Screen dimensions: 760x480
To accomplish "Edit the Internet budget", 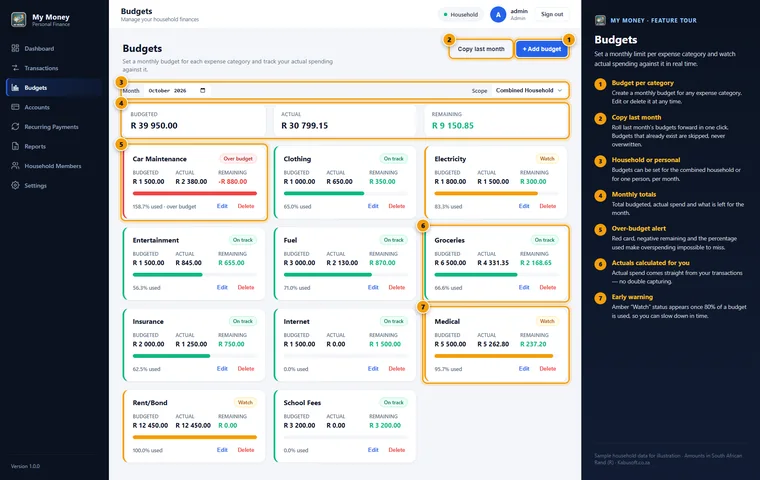I will tap(373, 368).
